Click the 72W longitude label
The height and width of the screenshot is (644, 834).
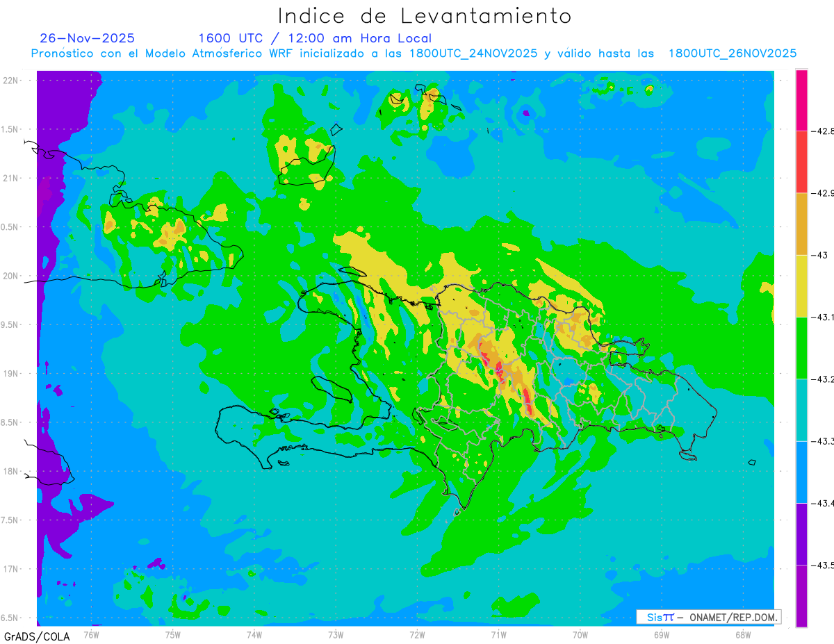(417, 634)
